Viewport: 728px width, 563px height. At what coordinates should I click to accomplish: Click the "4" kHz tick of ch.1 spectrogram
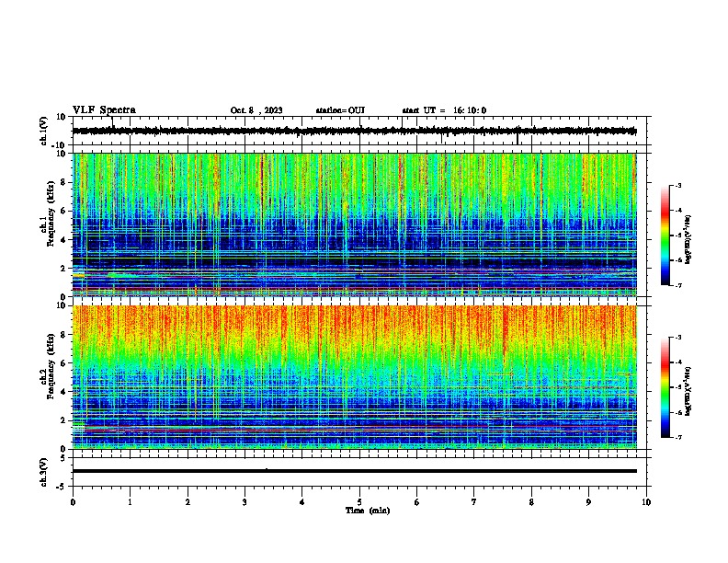click(64, 240)
